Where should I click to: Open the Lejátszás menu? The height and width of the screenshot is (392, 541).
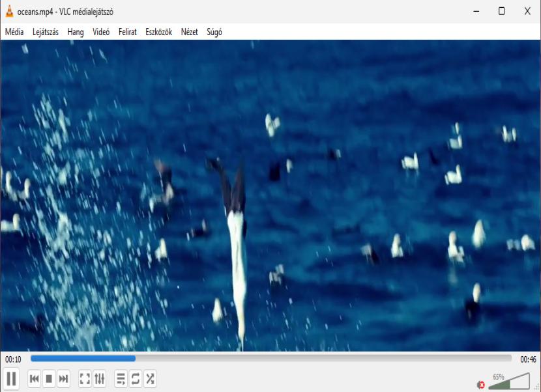[x=46, y=32]
